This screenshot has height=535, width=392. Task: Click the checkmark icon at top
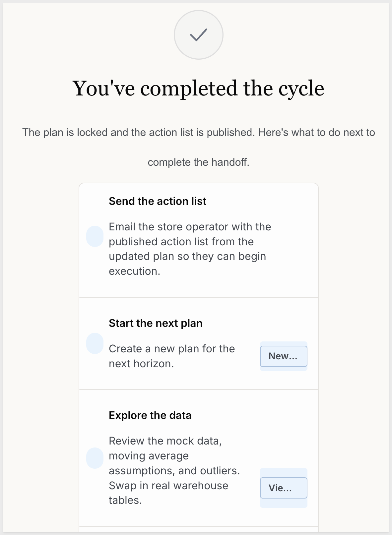(x=198, y=35)
